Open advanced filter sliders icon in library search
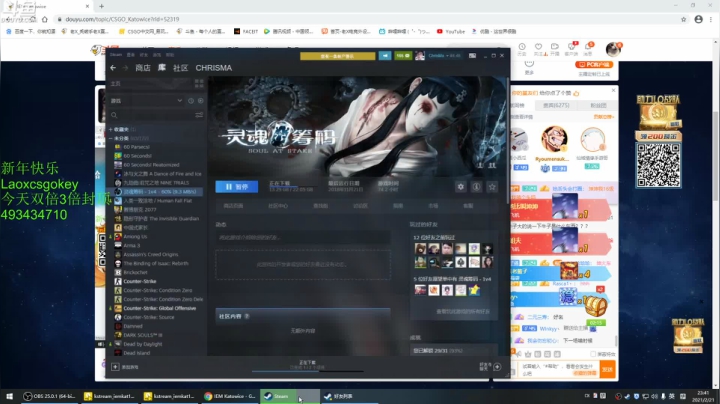The height and width of the screenshot is (404, 720). coord(199,115)
